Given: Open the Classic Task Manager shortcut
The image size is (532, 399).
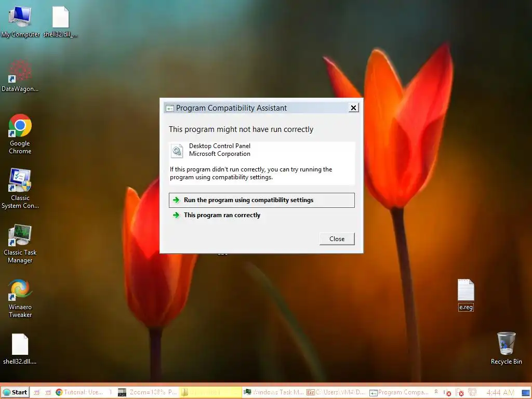Looking at the screenshot, I should [x=20, y=243].
